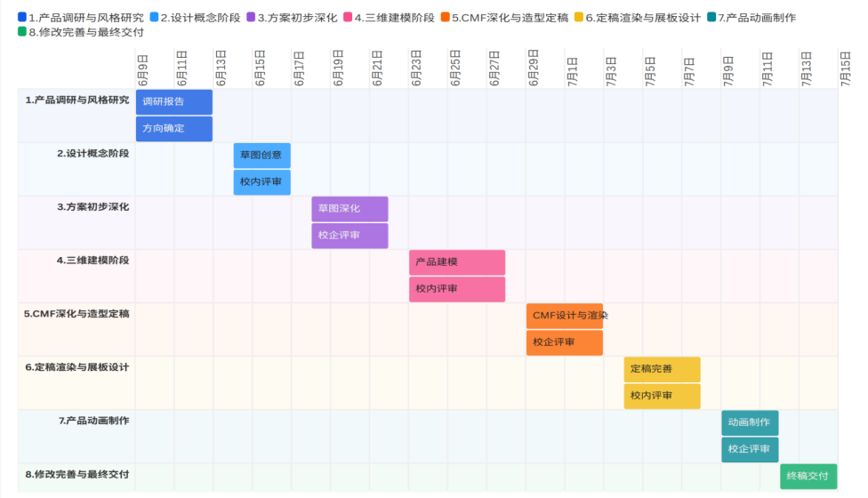Select the 草图深化 task bar

pyautogui.click(x=350, y=209)
